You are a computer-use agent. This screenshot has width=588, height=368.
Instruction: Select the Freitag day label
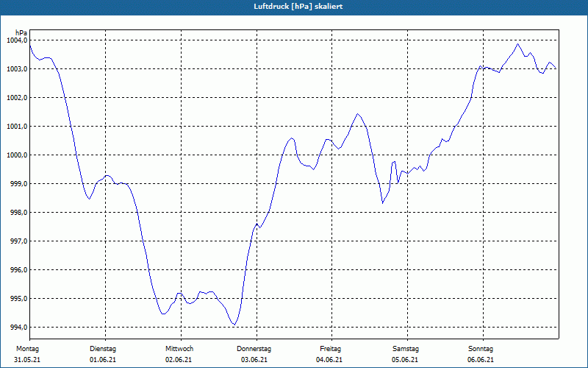tap(330, 349)
